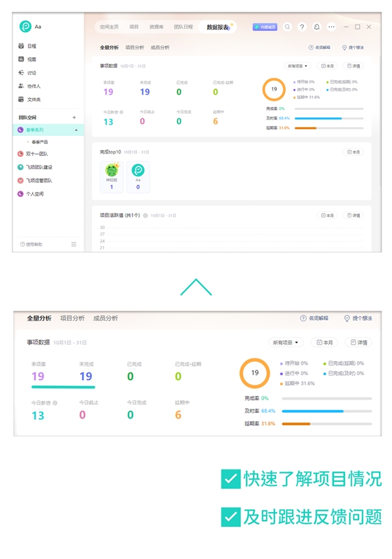Screen dimensions: 392x559
Task: Click the 视图 view icon in sidebar
Action: tap(22, 59)
